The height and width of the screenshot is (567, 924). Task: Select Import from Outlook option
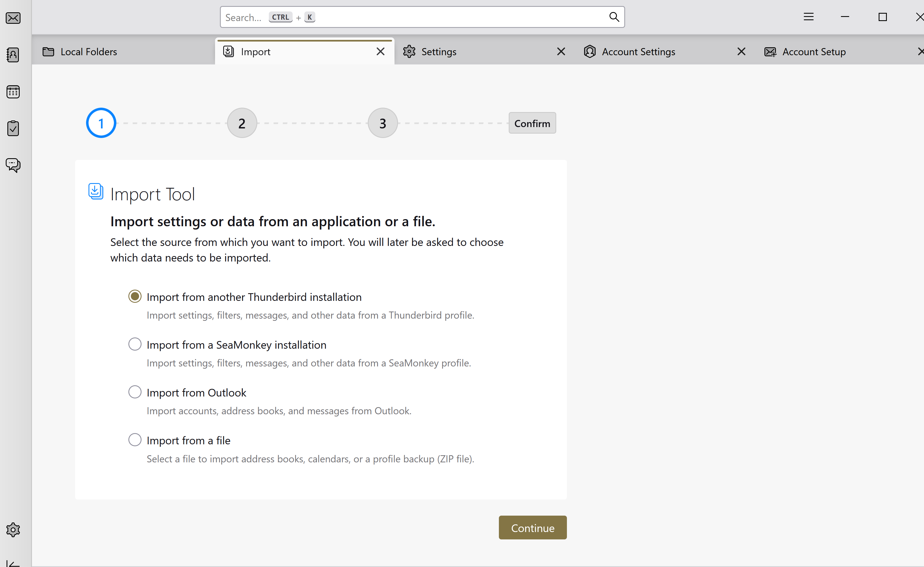pyautogui.click(x=135, y=392)
